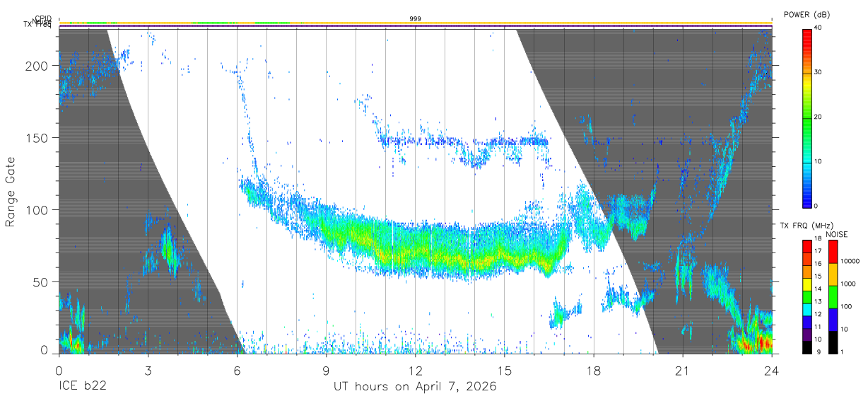
Task: Click the '20' label on POWER scale
Action: [x=819, y=117]
